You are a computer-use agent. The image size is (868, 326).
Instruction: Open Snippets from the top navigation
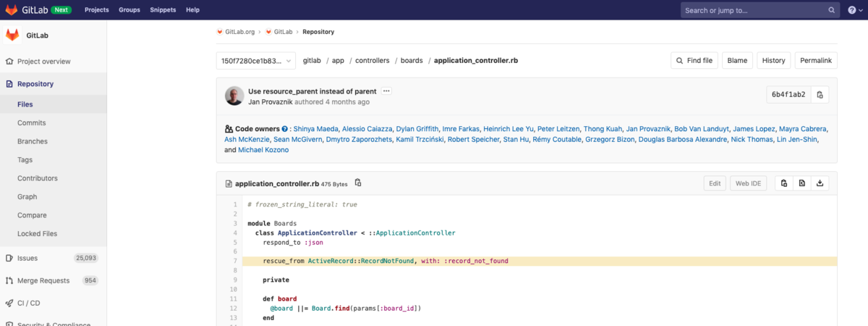pyautogui.click(x=163, y=10)
